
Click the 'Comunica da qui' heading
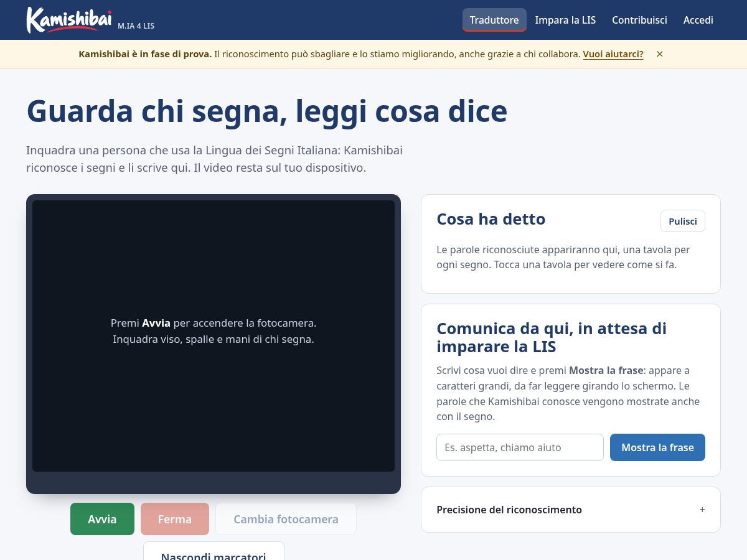coord(552,337)
